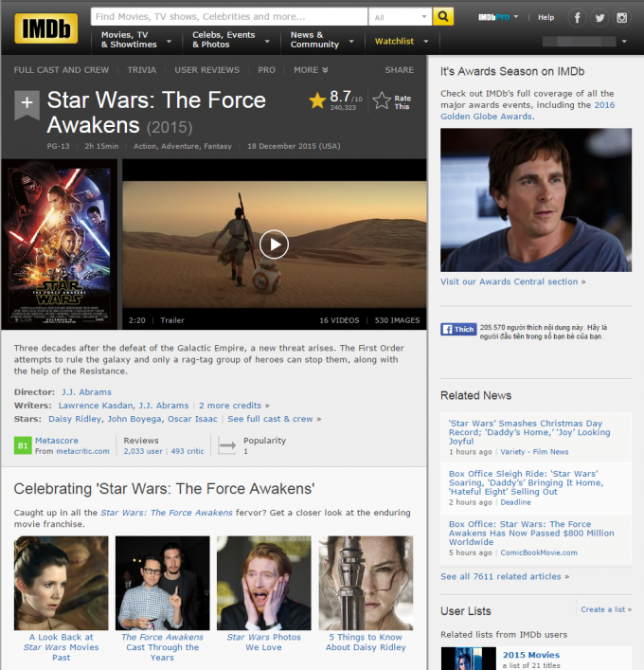This screenshot has height=670, width=644.
Task: Open Oscar Isaac star link
Action: coord(192,419)
